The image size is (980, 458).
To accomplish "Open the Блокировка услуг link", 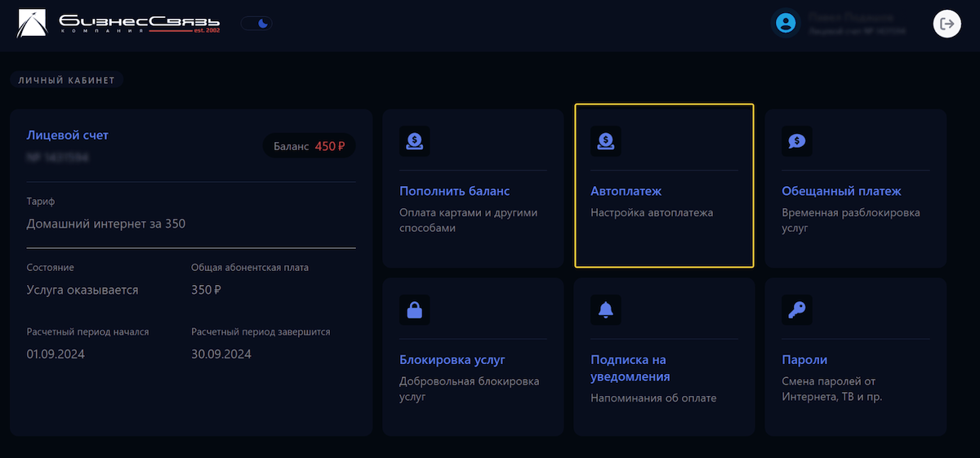I will [x=452, y=359].
